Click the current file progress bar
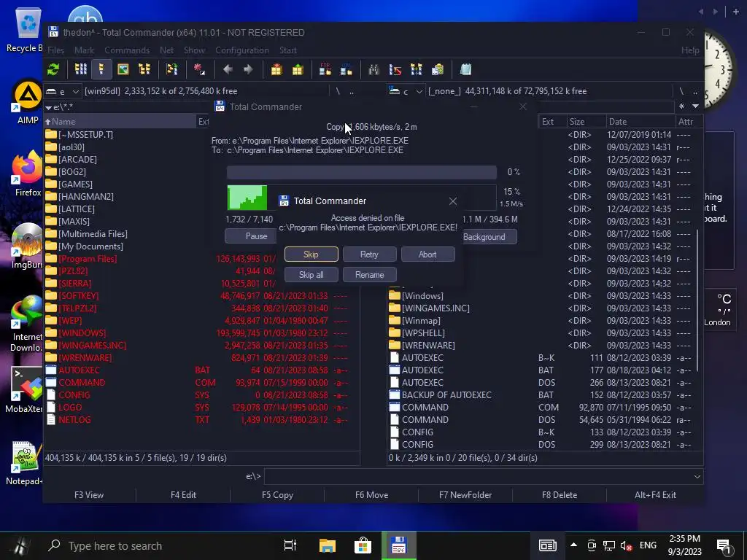 point(362,172)
